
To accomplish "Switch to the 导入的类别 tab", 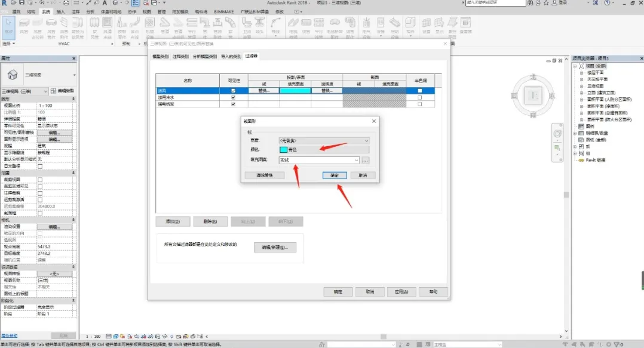I will (231, 56).
